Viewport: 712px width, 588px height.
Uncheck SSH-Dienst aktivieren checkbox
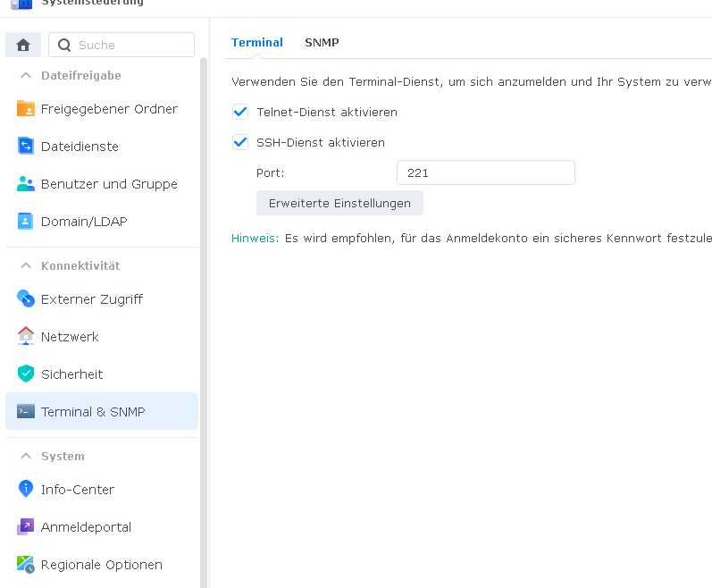(x=240, y=142)
